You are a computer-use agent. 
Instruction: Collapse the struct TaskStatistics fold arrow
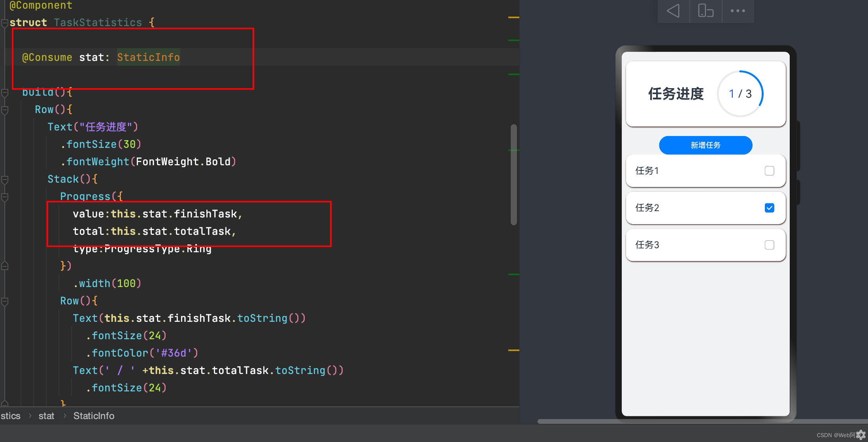click(5, 23)
